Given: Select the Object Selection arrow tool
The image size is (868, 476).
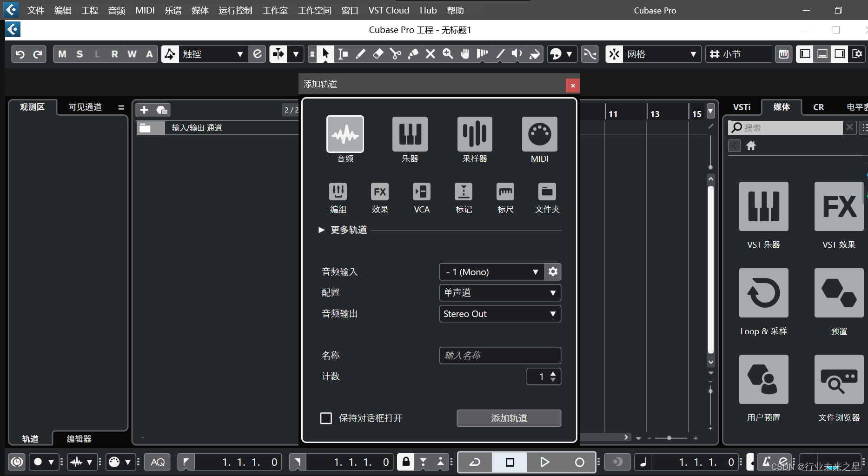Looking at the screenshot, I should [x=325, y=54].
